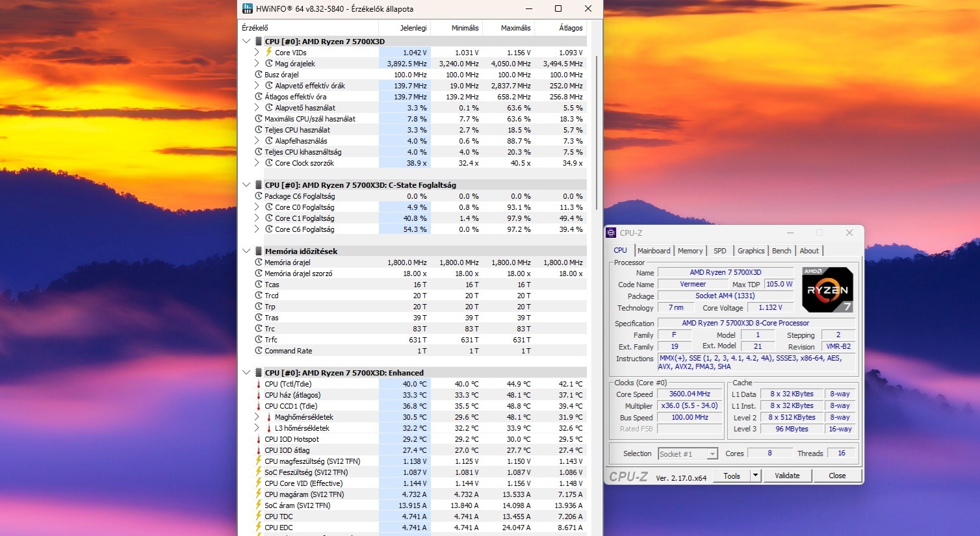
Task: Open the Tools dropdown arrow in CPU-Z
Action: 755,476
